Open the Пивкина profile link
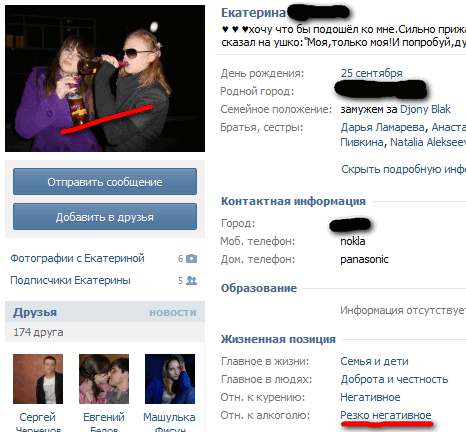The width and height of the screenshot is (466, 432). [363, 142]
